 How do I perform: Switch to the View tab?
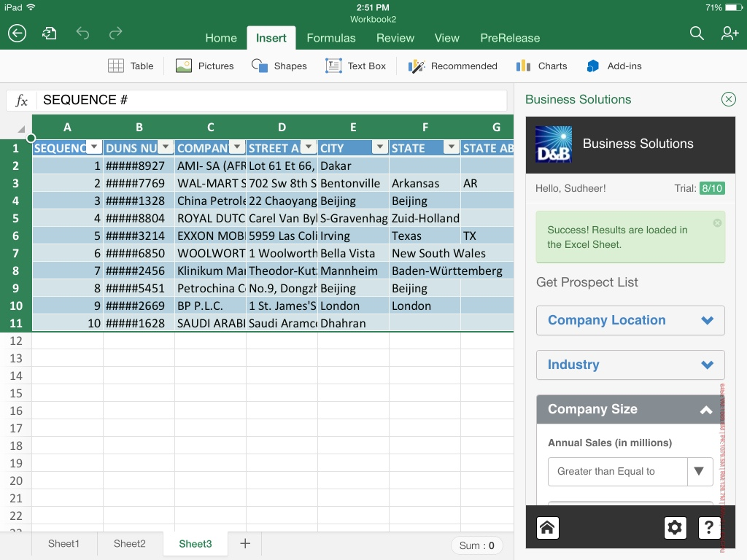pos(447,38)
